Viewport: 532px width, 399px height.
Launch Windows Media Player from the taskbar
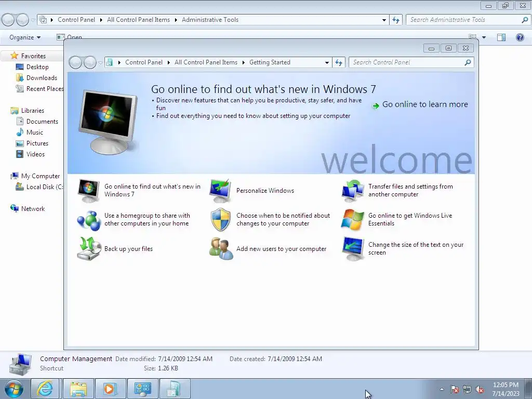(110, 389)
